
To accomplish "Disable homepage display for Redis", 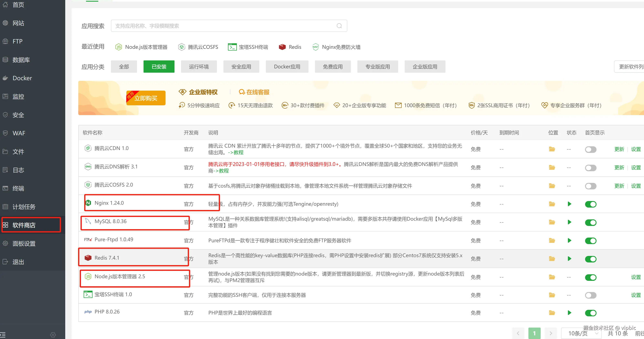I will coord(591,259).
